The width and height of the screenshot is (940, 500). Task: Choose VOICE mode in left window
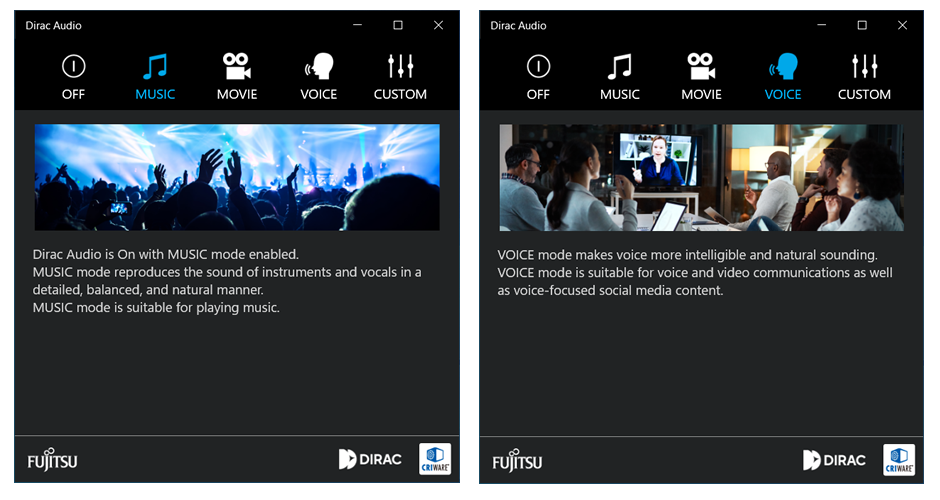[319, 68]
